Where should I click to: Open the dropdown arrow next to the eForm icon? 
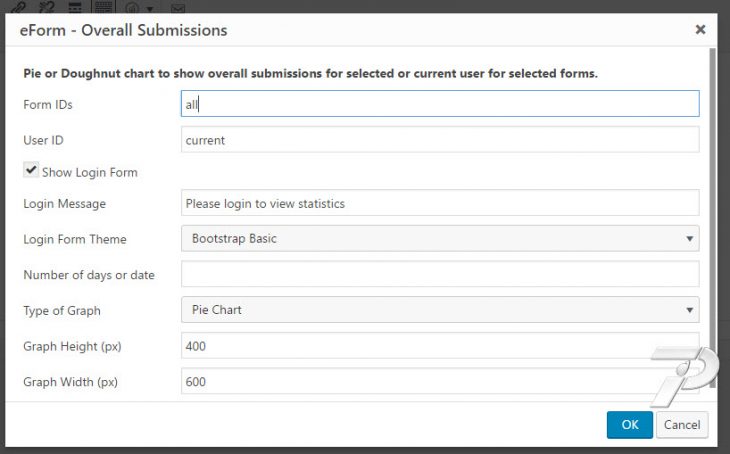click(x=150, y=9)
